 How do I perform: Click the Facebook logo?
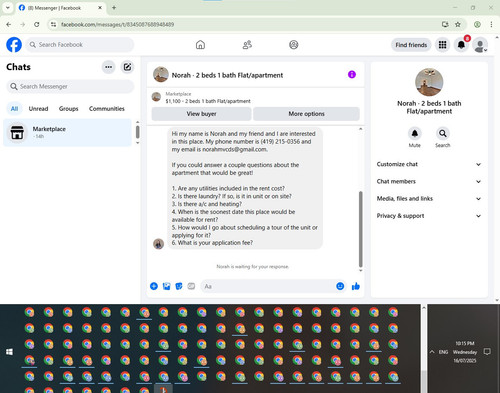(x=14, y=45)
